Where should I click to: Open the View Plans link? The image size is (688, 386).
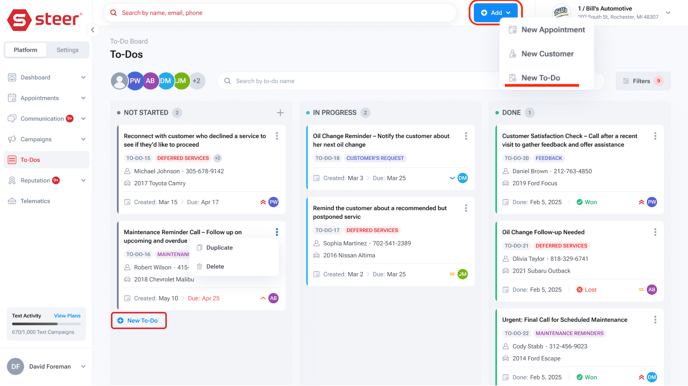(x=67, y=316)
